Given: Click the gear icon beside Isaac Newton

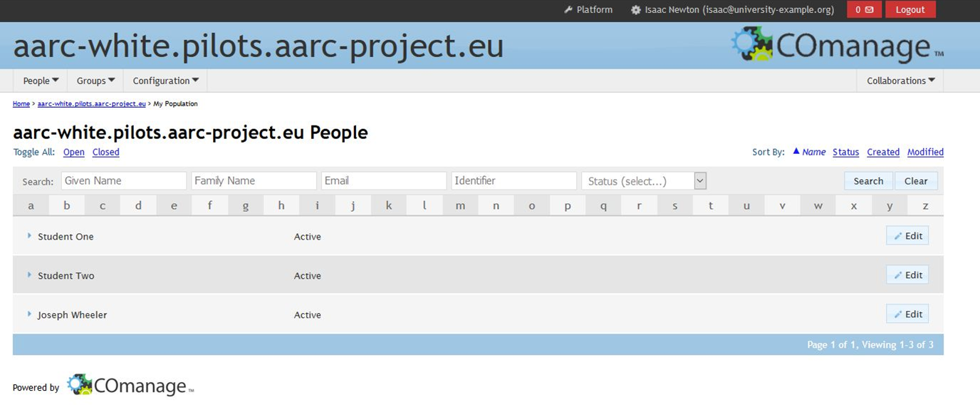Looking at the screenshot, I should pos(636,10).
